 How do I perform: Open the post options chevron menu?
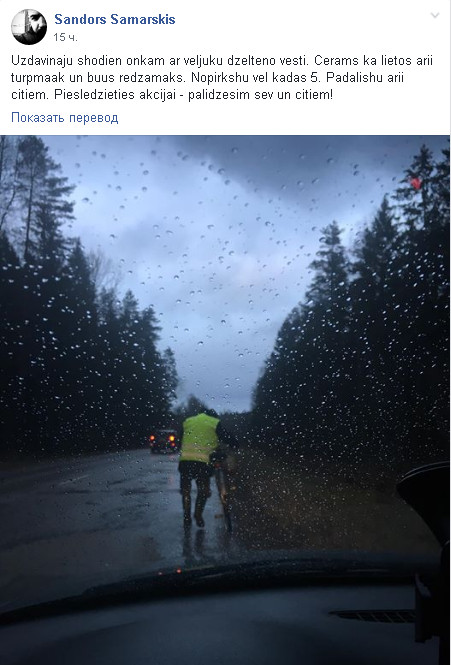(435, 16)
